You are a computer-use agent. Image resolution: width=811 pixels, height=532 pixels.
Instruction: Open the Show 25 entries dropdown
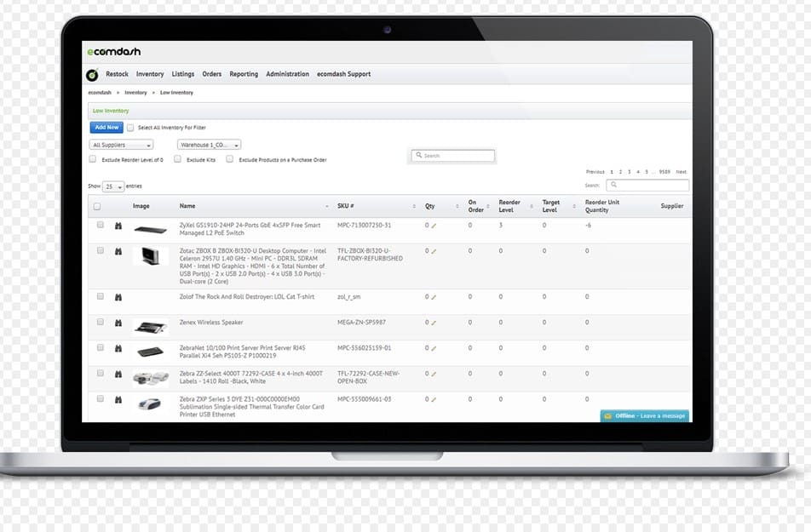[x=113, y=186]
